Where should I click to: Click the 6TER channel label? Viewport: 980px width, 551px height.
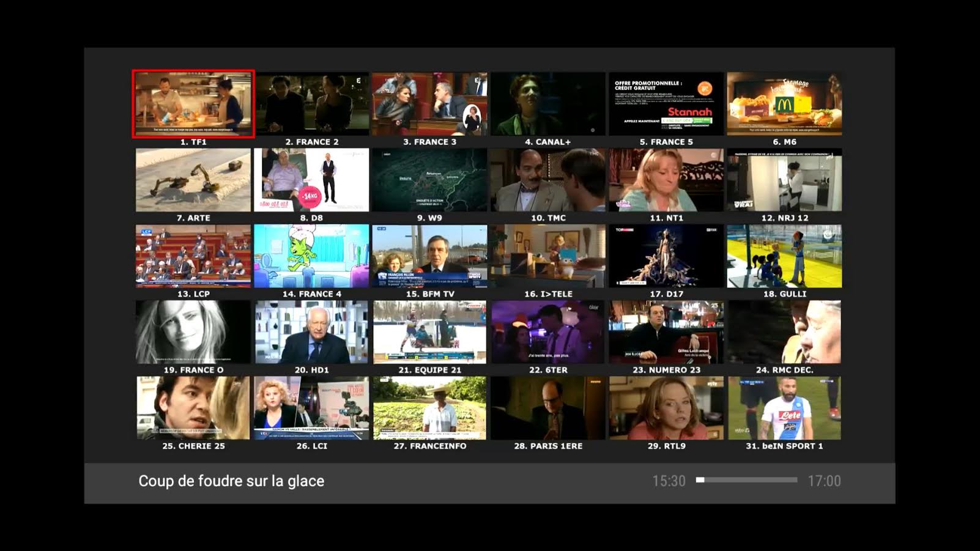(548, 370)
